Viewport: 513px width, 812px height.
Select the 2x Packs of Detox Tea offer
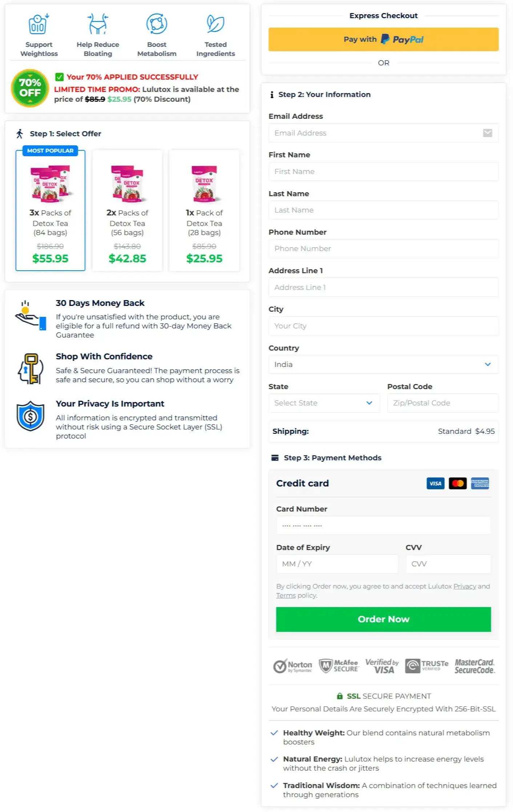tap(127, 211)
